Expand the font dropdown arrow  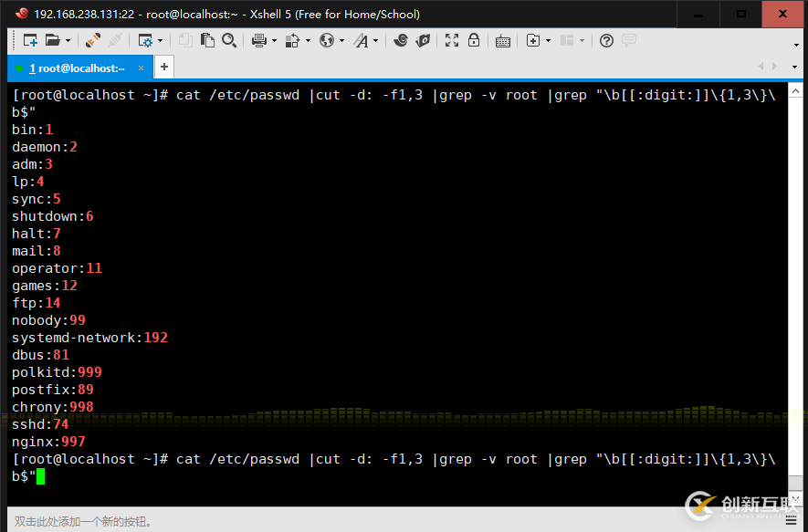[375, 41]
